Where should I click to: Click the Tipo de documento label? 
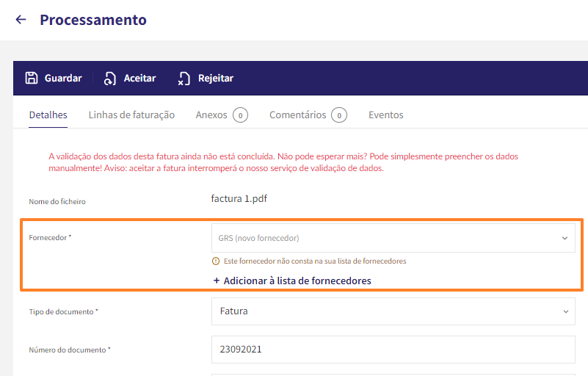coord(63,312)
